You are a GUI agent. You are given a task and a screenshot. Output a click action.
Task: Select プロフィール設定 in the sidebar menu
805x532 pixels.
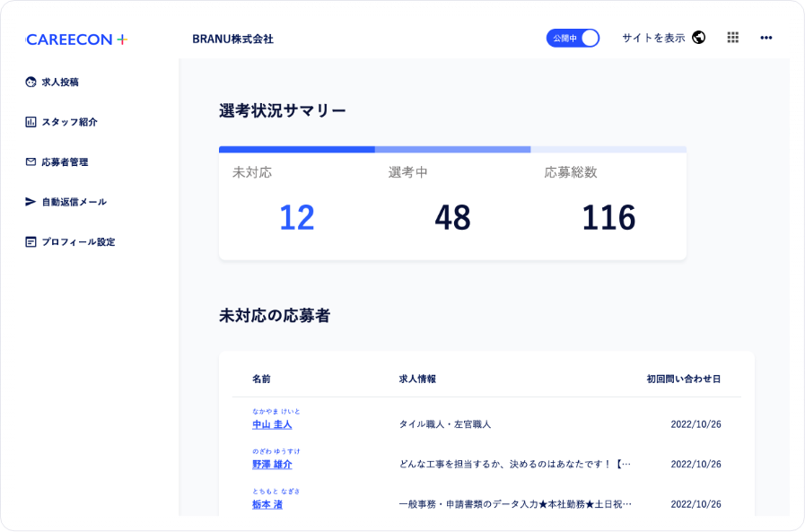tap(77, 241)
